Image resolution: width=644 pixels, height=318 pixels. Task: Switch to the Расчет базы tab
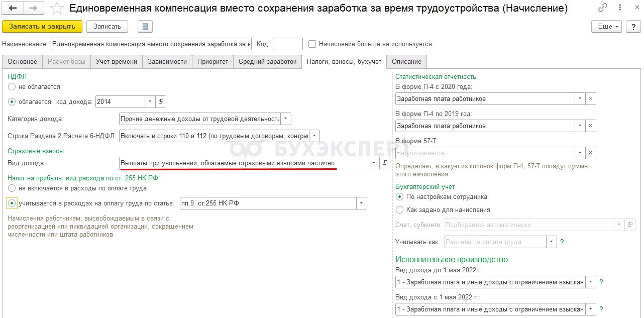tap(66, 62)
